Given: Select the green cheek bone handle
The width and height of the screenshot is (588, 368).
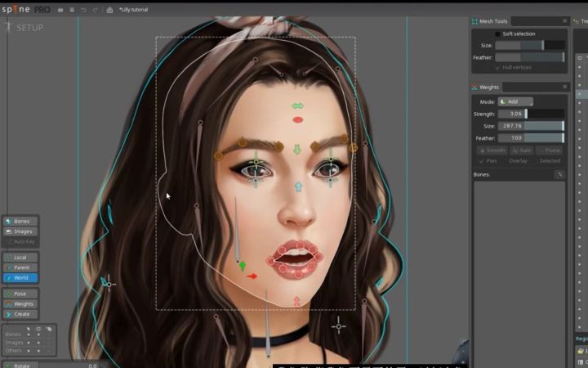Looking at the screenshot, I should (243, 266).
